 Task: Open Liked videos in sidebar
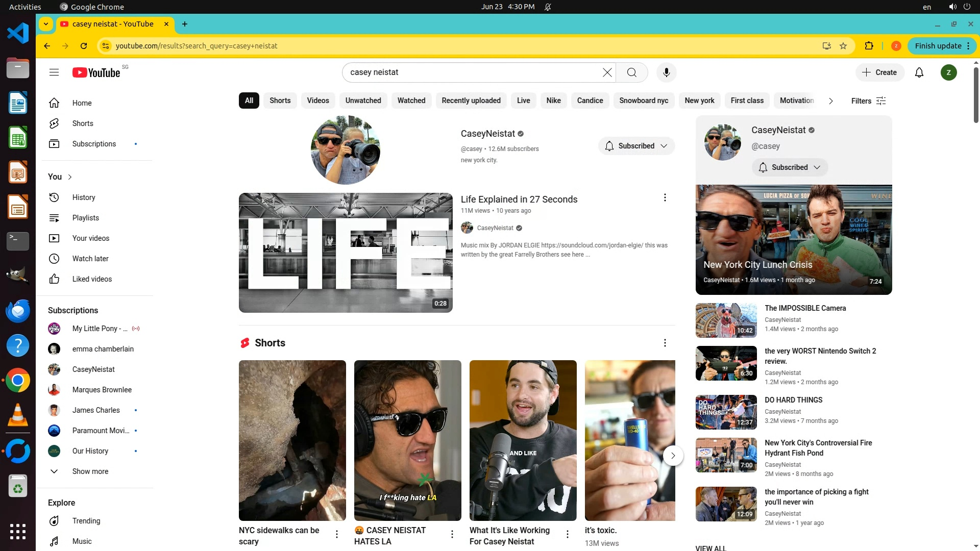pos(92,279)
